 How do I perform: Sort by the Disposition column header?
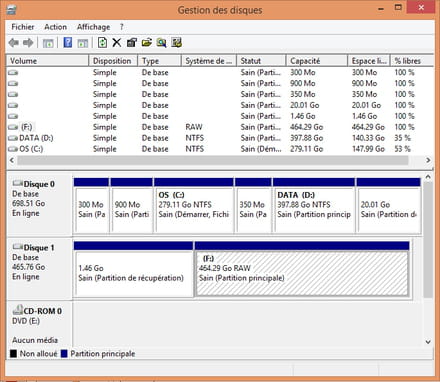pos(113,61)
